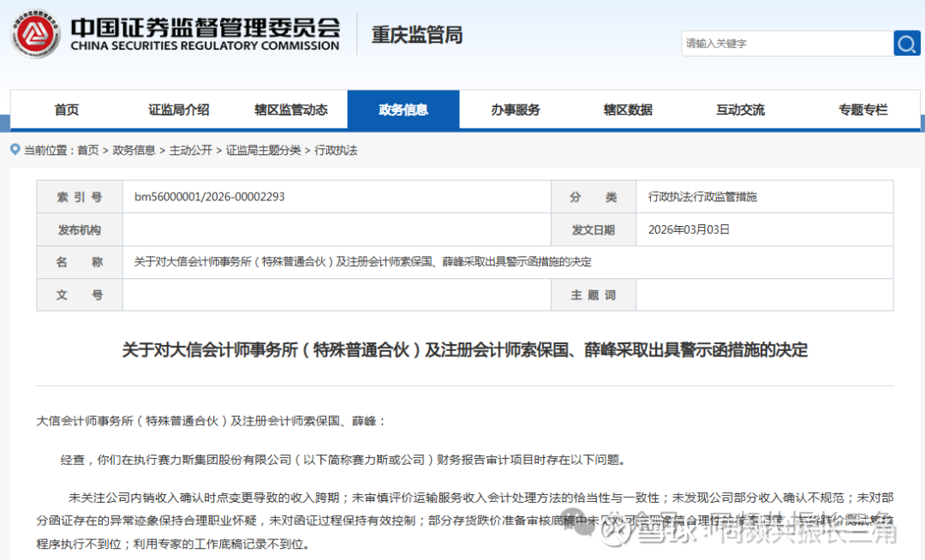
Task: Click the document name in the 名称 row
Action: (x=362, y=262)
